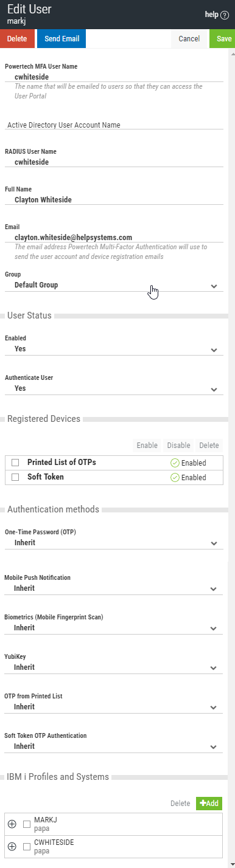Click the Active Directory User Account Name field

114,125
